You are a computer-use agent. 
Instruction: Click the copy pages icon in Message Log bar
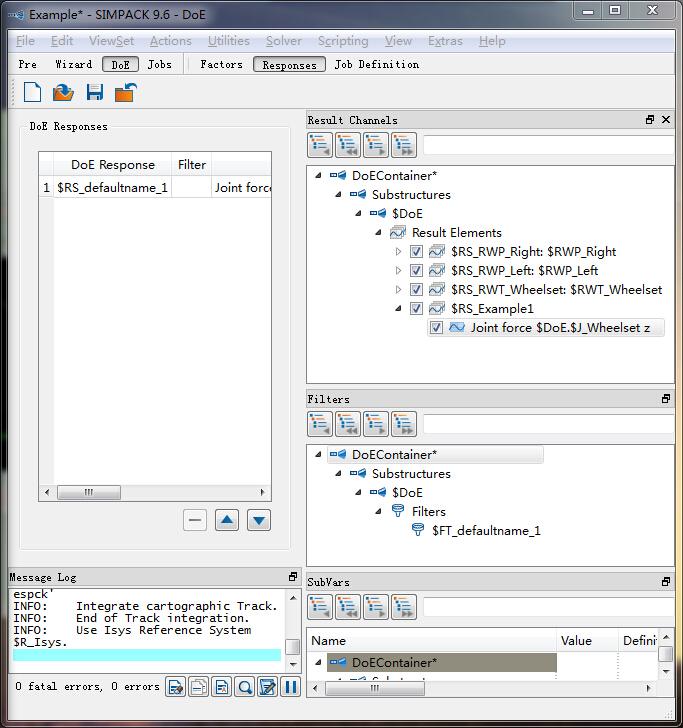199,687
